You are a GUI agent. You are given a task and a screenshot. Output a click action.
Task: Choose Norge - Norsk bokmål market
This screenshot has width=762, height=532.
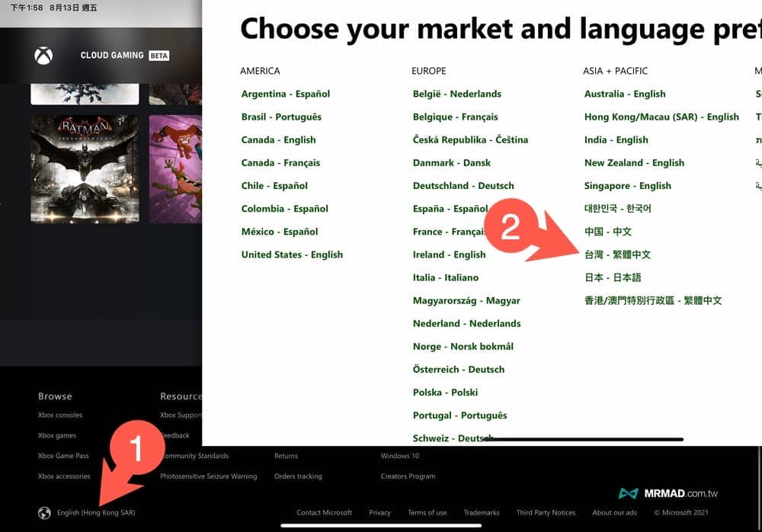463,346
